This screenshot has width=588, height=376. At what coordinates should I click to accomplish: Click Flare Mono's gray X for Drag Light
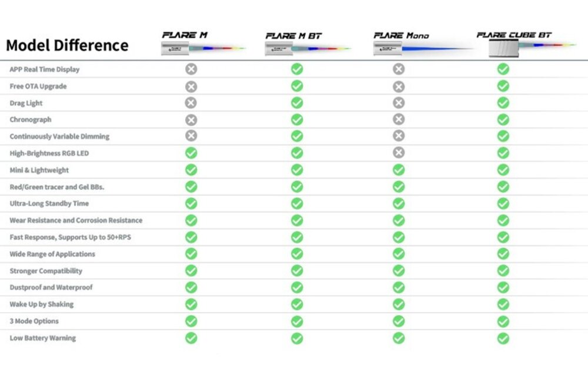coord(399,103)
